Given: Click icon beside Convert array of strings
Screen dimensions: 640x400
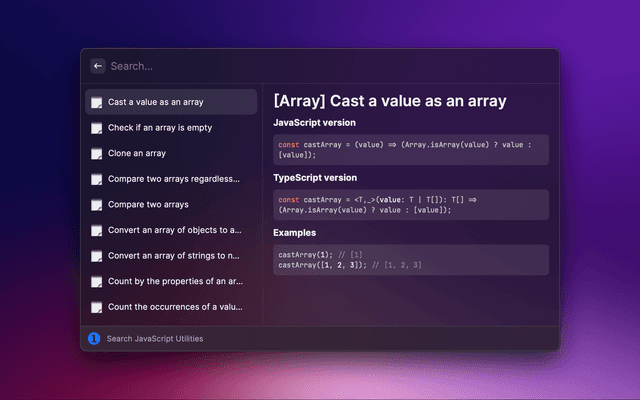Looking at the screenshot, I should [x=96, y=256].
